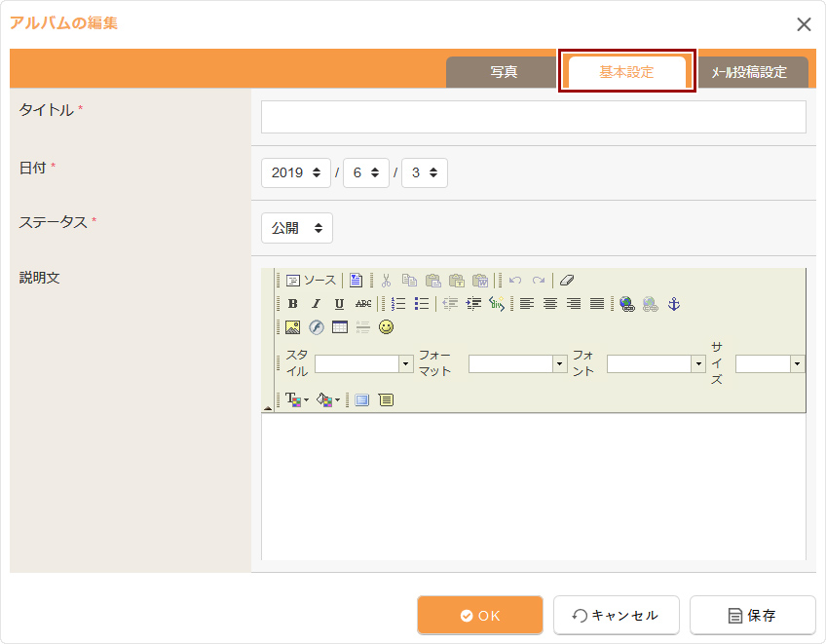The image size is (826, 644).
Task: Center align text
Action: (x=550, y=304)
